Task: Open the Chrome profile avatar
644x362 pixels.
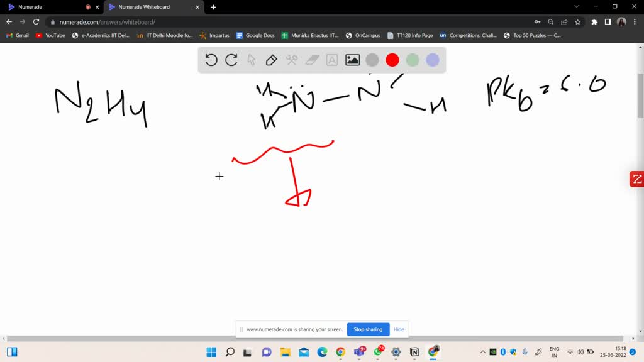Action: coord(621,22)
